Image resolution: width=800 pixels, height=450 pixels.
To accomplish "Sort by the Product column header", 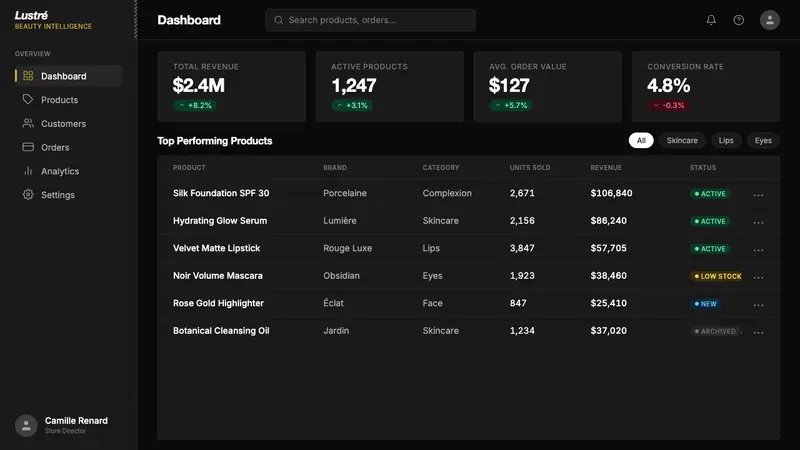I will pos(189,167).
